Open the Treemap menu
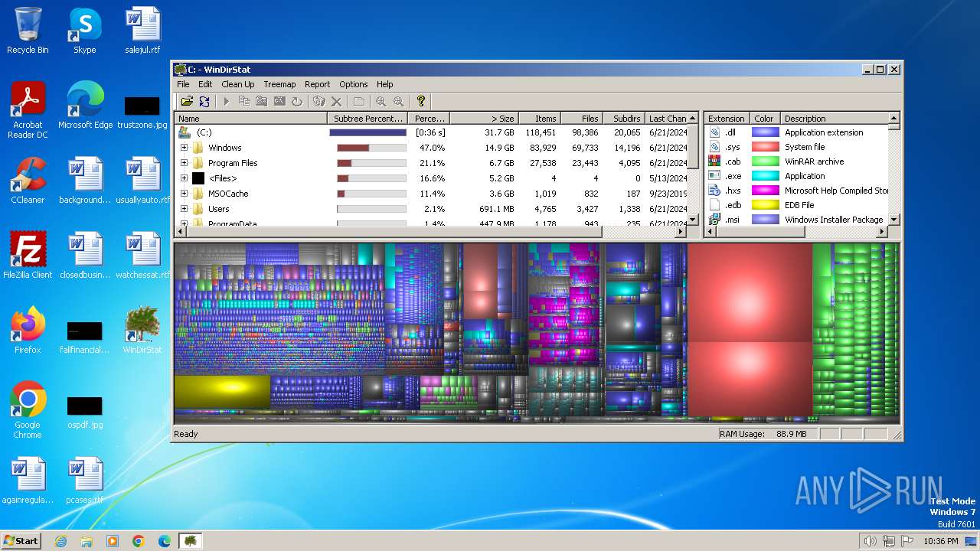Image resolution: width=980 pixels, height=551 pixels. 279,84
